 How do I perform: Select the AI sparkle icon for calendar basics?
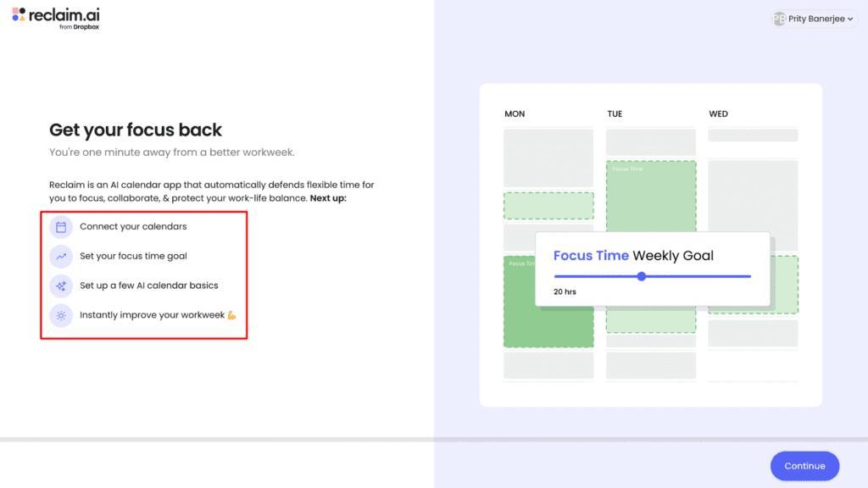click(59, 286)
